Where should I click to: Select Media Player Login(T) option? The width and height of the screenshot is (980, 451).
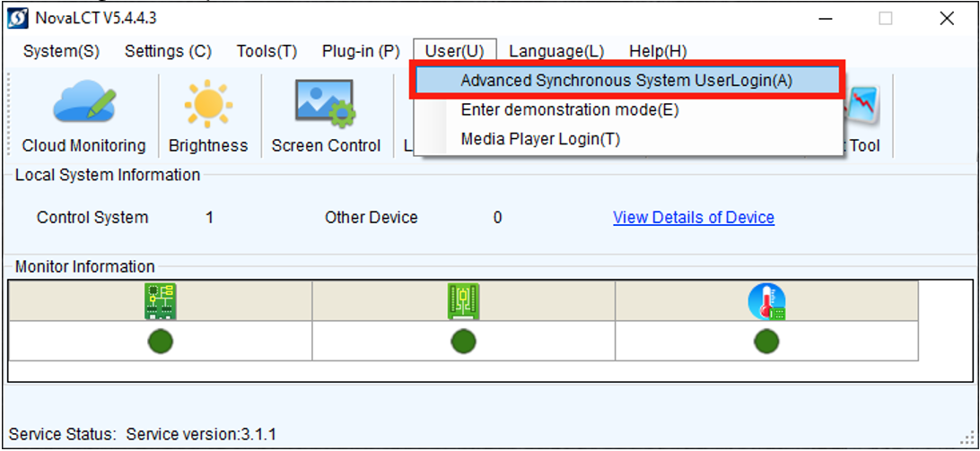click(540, 139)
